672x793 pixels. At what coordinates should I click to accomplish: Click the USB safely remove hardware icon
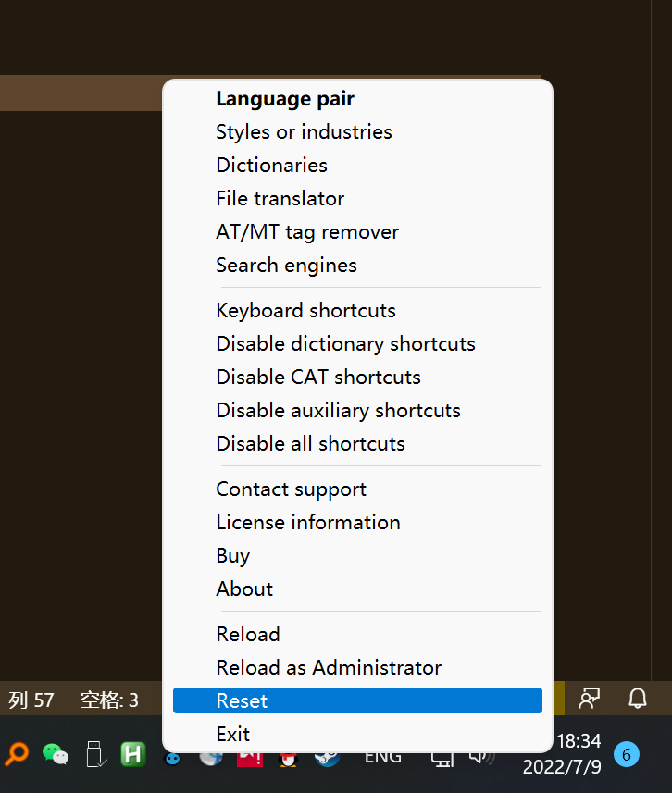pos(94,754)
